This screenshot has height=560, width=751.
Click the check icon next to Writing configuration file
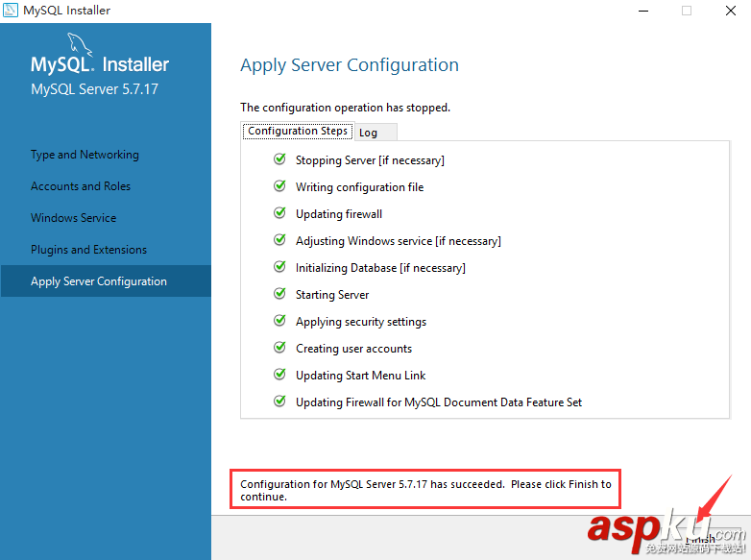tap(279, 186)
